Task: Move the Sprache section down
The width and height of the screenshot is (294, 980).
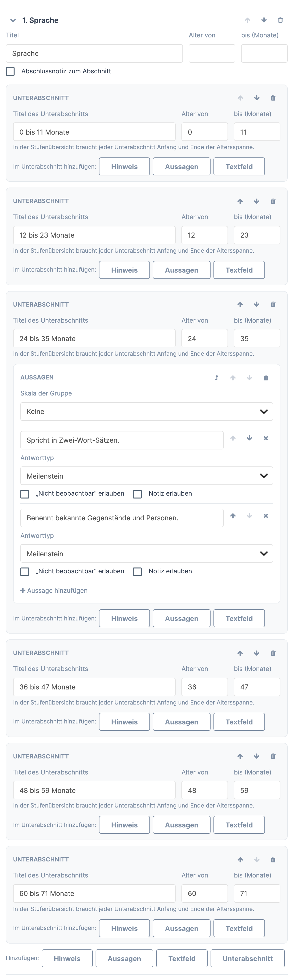Action: pos(264,20)
